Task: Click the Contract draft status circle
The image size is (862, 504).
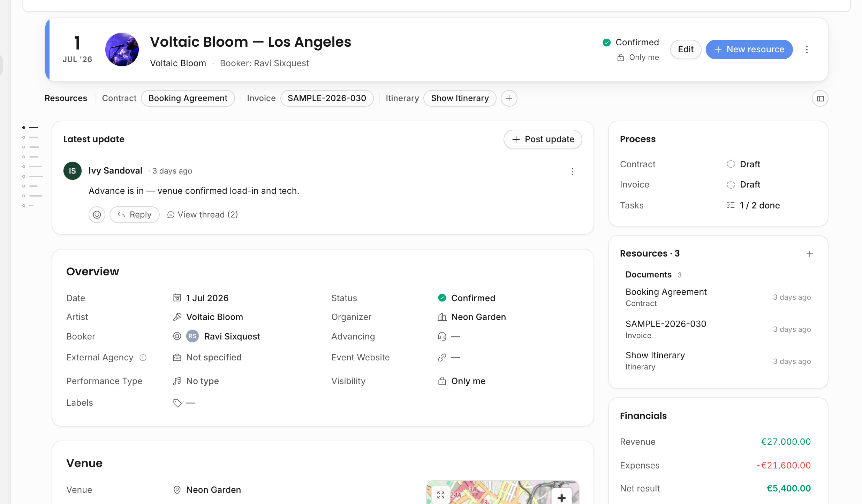Action: click(731, 164)
